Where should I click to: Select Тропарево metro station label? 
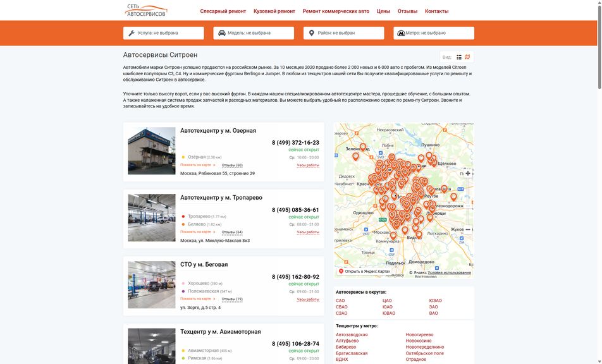(x=199, y=216)
